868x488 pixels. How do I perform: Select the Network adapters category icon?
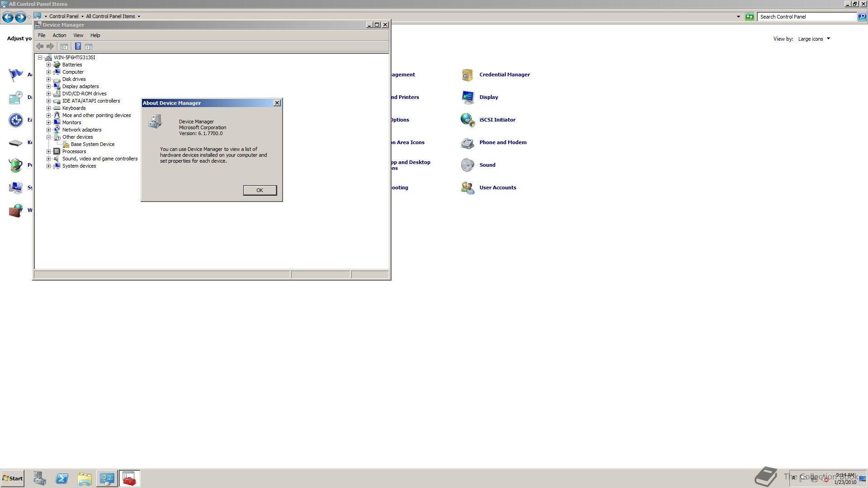[57, 130]
